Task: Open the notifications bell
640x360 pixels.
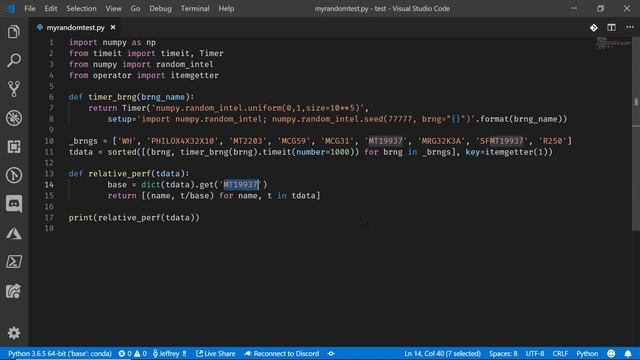Action: [x=628, y=353]
